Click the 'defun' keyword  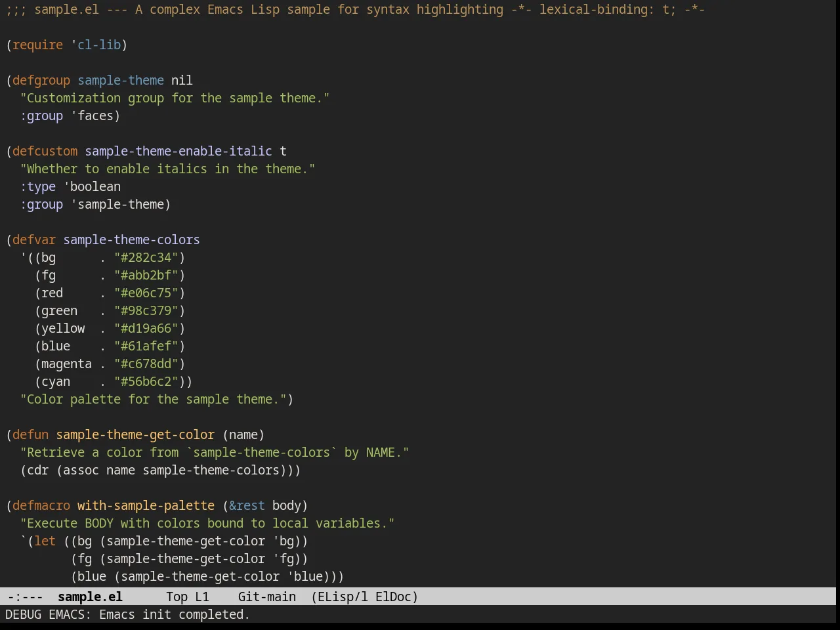tap(30, 434)
